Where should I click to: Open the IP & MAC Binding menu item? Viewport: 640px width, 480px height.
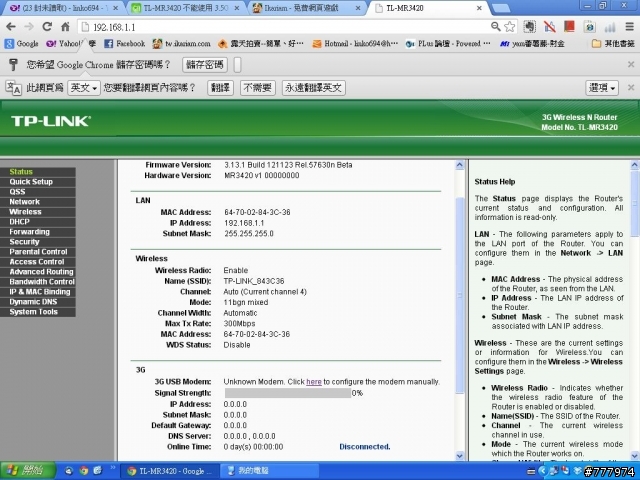pos(38,292)
